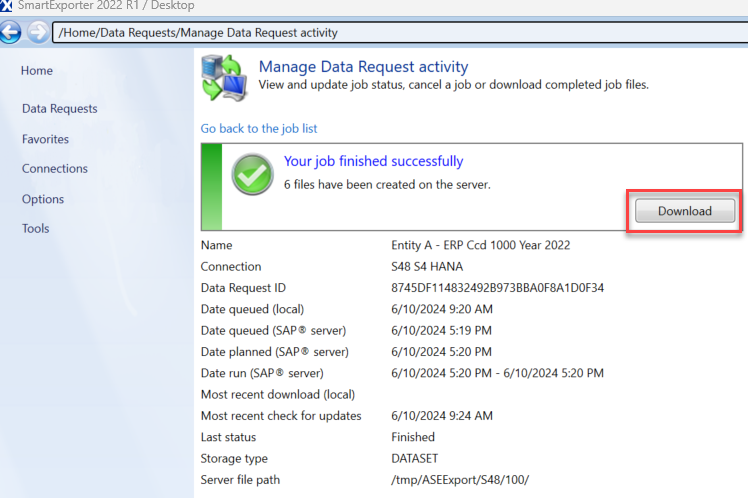Click the green checkmark success icon
Image resolution: width=748 pixels, height=498 pixels.
pos(253,176)
